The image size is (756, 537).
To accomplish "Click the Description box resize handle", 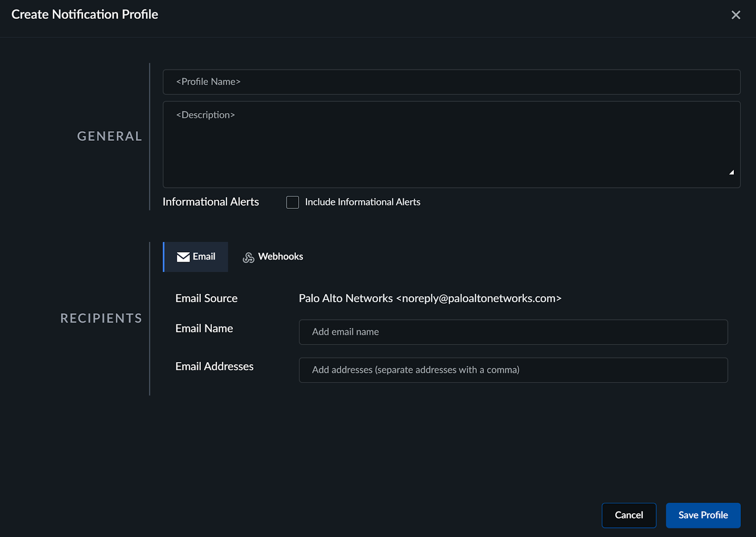I will [731, 172].
